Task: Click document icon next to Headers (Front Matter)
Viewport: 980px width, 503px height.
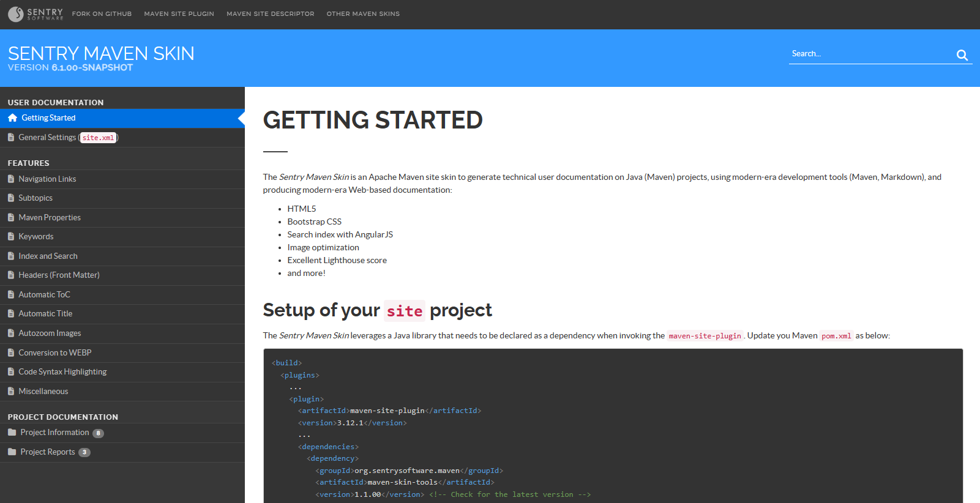Action: 11,275
